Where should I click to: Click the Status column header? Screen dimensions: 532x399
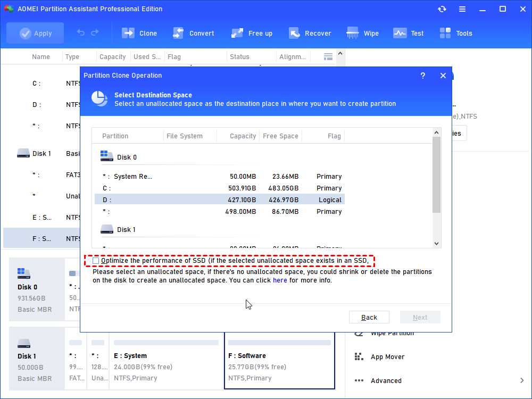(239, 57)
